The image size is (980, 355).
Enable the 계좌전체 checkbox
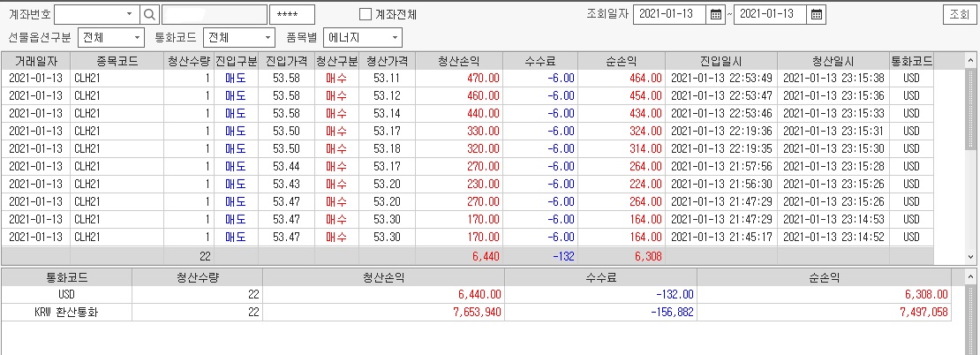coord(366,14)
